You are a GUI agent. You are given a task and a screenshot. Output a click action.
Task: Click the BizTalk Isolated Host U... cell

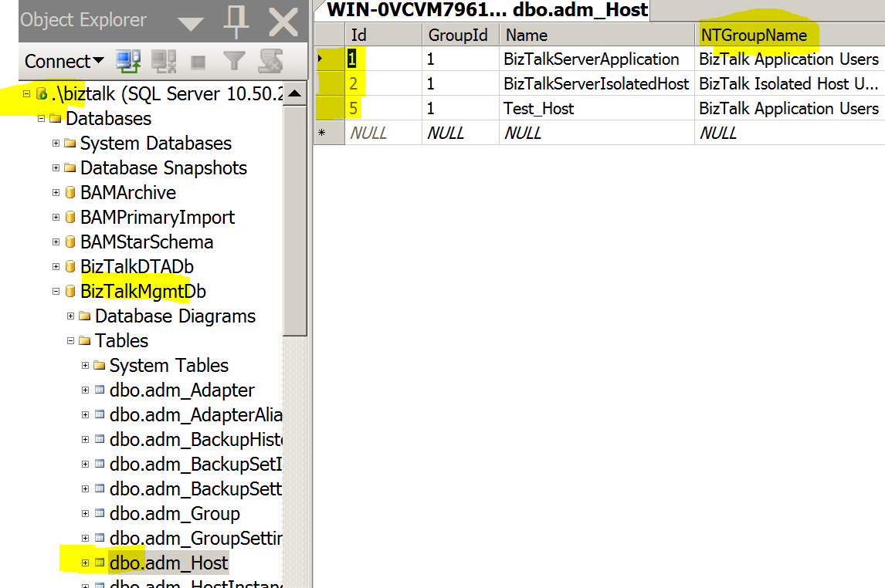[x=789, y=83]
